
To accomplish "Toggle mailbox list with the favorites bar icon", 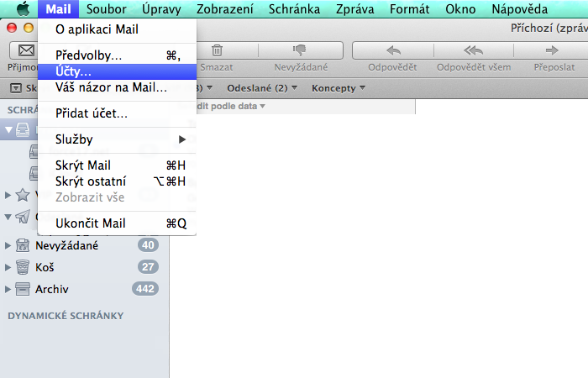I will [x=16, y=88].
